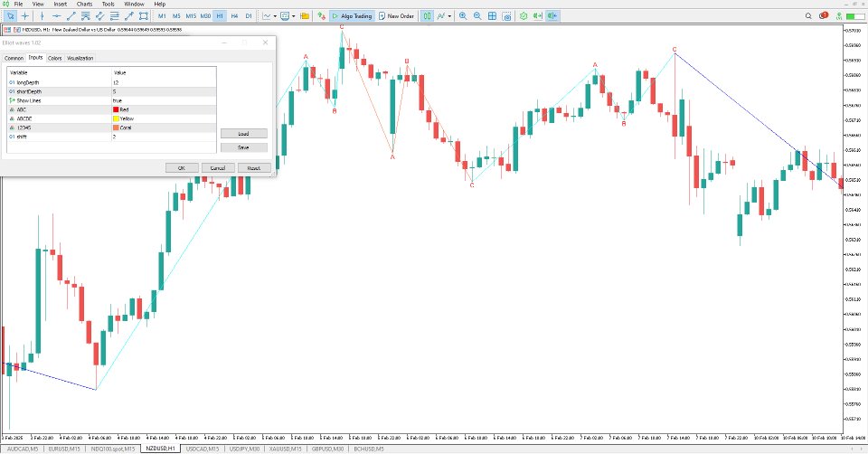Image resolution: width=868 pixels, height=454 pixels.
Task: Zoom out of the chart
Action: [477, 16]
